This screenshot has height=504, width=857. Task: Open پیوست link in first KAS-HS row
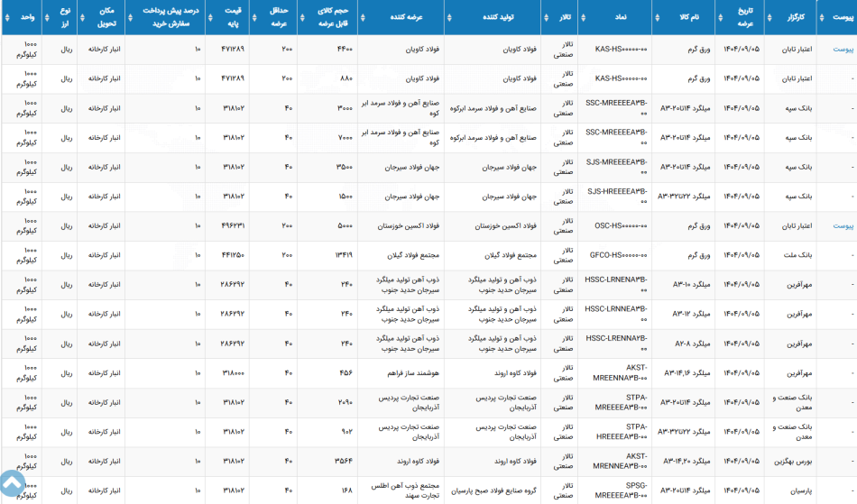pos(843,50)
